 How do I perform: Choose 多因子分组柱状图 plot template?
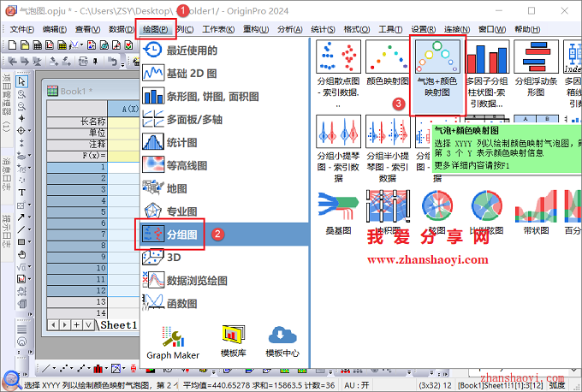coord(487,74)
